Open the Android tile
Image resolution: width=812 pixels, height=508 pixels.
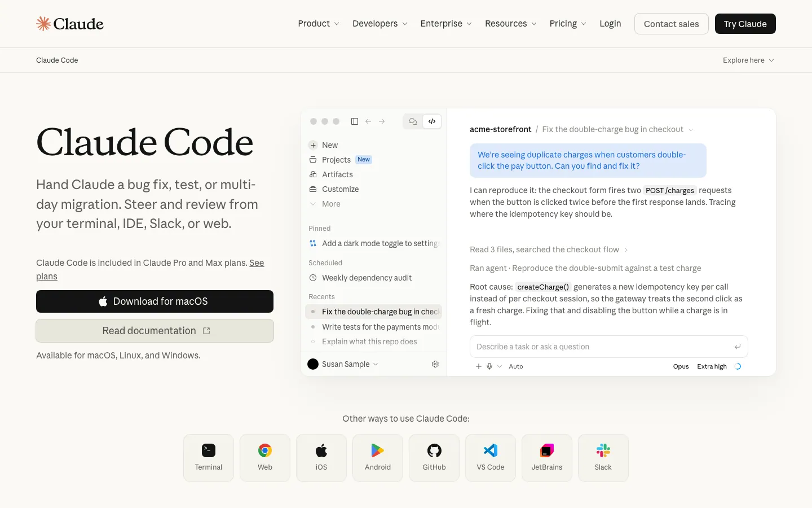(378, 458)
